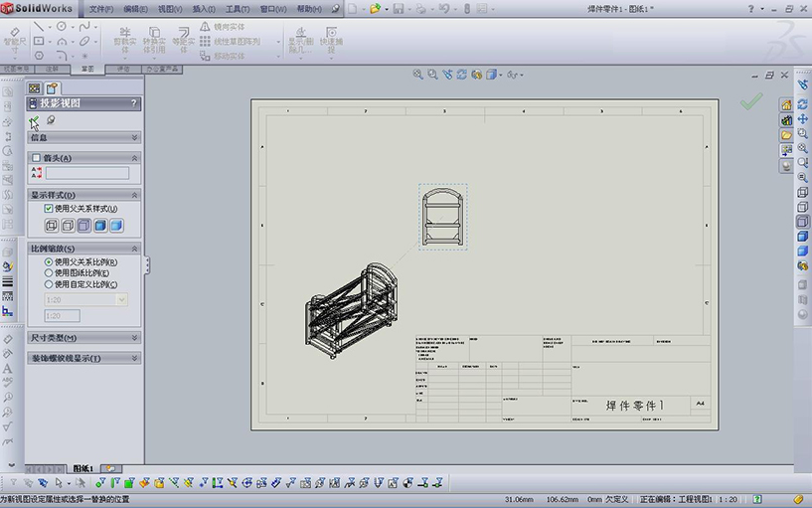Click the 1:20 custom scale text field

(63, 315)
